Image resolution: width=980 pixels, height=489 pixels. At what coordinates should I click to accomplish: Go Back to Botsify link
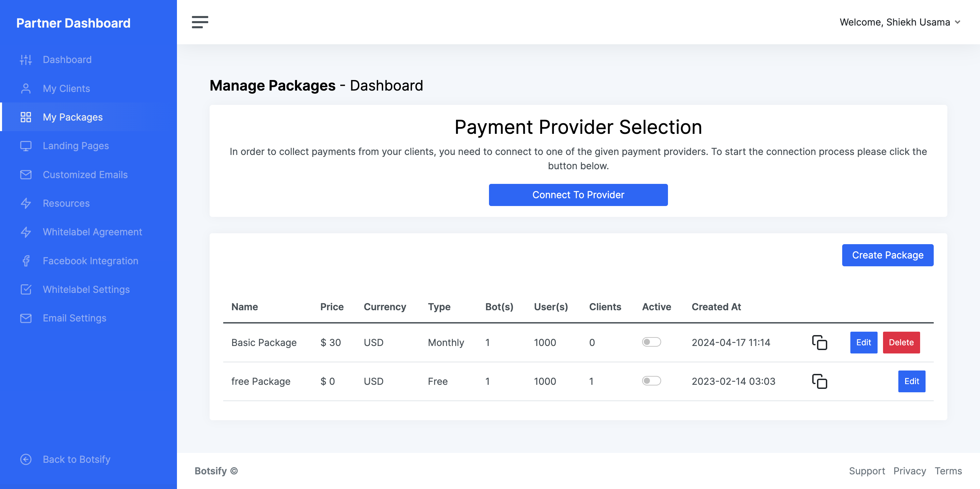coord(88,459)
